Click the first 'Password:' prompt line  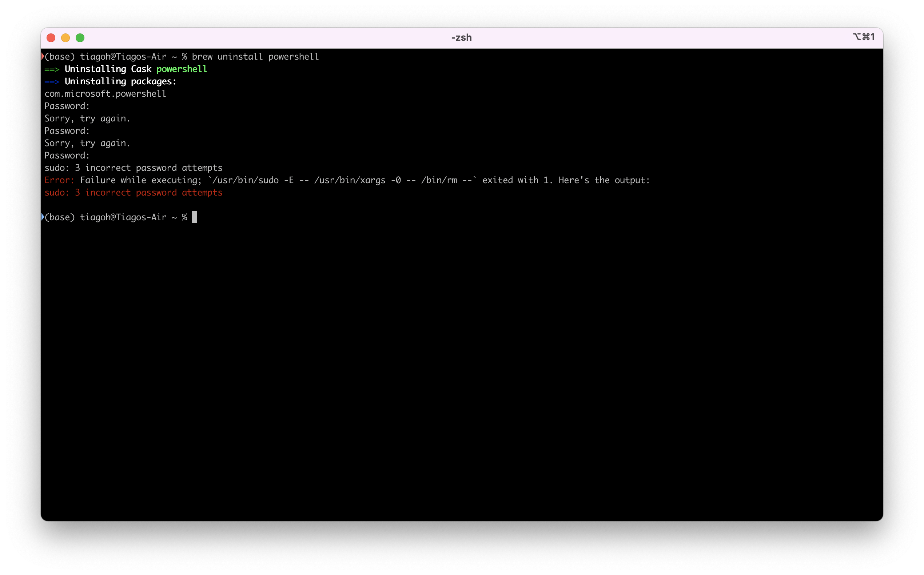pyautogui.click(x=67, y=106)
